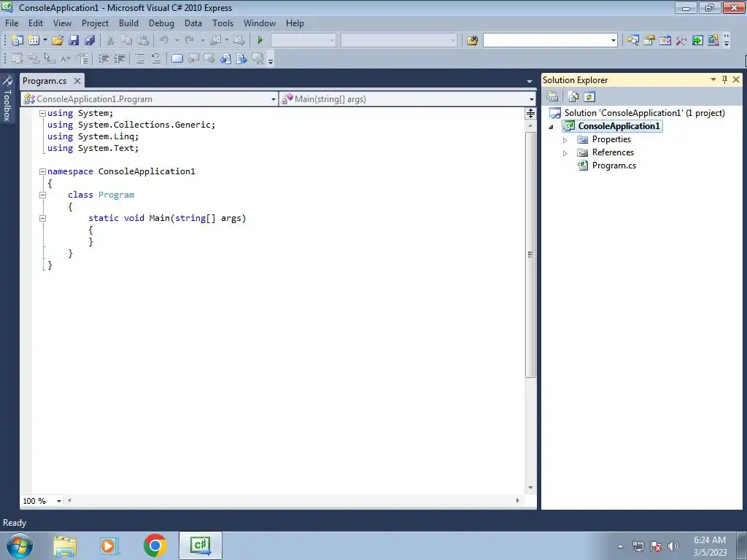Click the Decrease Line Indent icon
Screen dimensions: 747x560
(103, 58)
